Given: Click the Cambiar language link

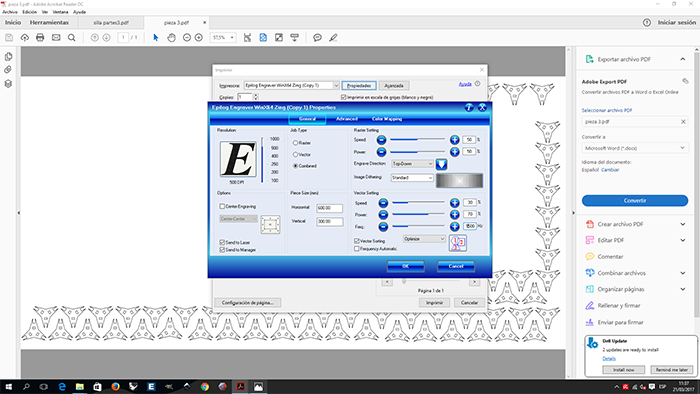Looking at the screenshot, I should pos(610,170).
